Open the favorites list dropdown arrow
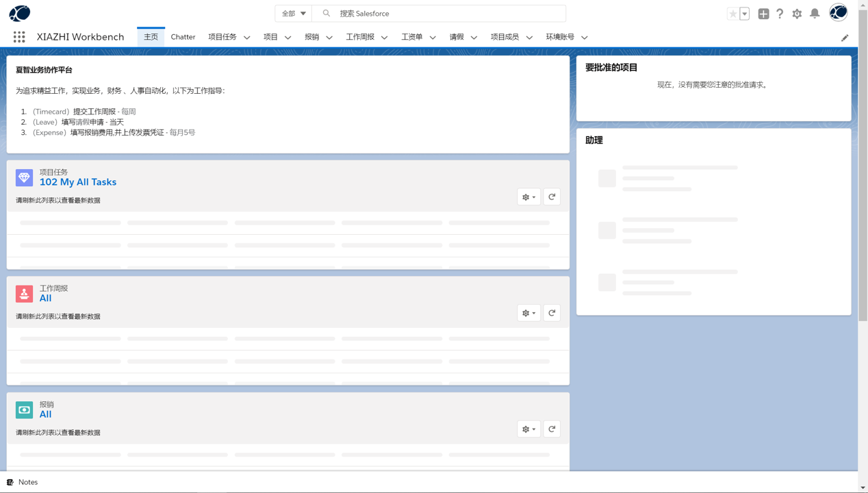This screenshot has width=868, height=493. click(745, 14)
